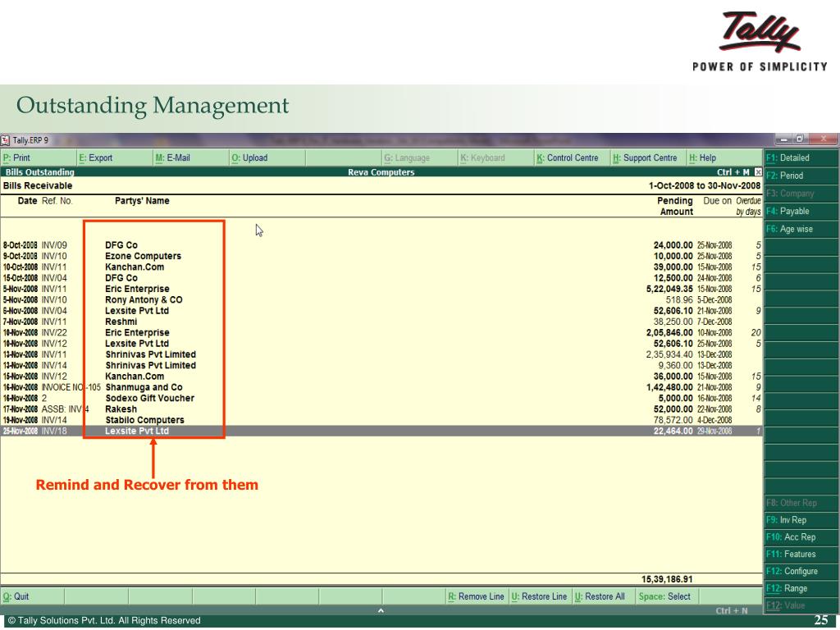The image size is (840, 630).
Task: Click the pending amount 5,22,049.35
Action: tap(669, 290)
